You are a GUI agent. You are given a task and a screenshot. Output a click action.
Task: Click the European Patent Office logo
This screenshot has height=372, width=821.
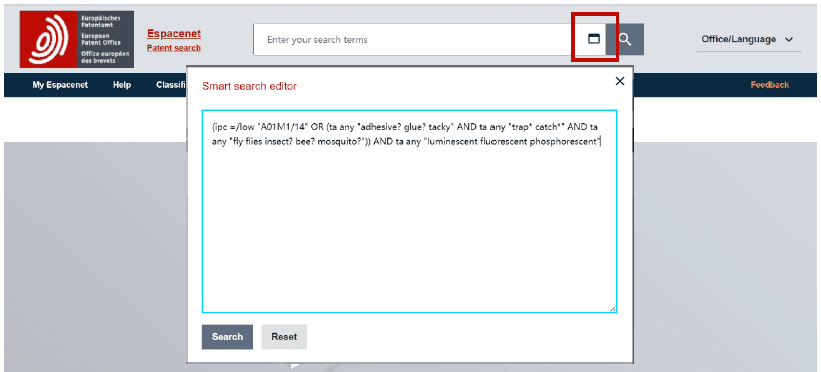point(76,39)
